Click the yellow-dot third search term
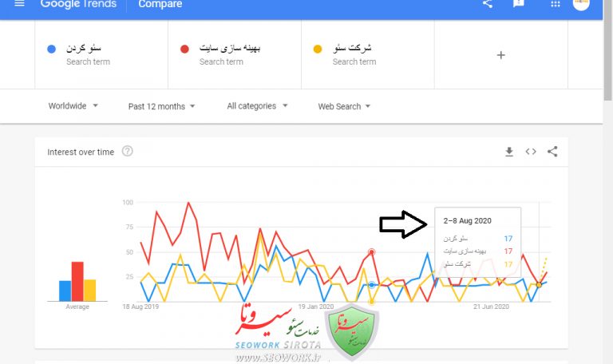 (x=354, y=54)
